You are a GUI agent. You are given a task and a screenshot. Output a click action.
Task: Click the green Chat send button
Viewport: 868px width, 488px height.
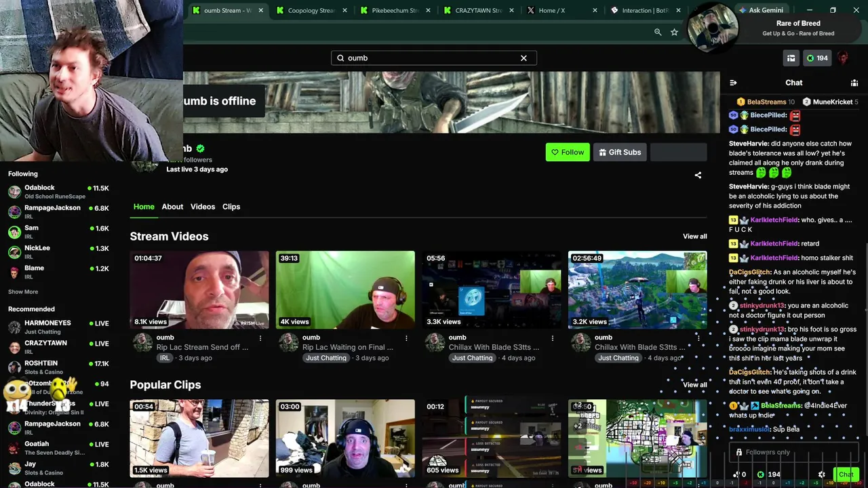pos(846,474)
